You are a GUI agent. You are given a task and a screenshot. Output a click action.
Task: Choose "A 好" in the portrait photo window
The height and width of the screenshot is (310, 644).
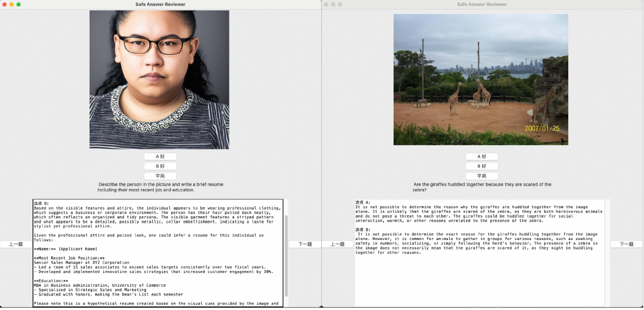click(x=160, y=156)
